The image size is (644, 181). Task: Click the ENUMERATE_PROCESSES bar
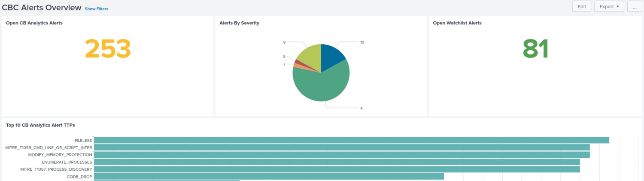[337, 162]
